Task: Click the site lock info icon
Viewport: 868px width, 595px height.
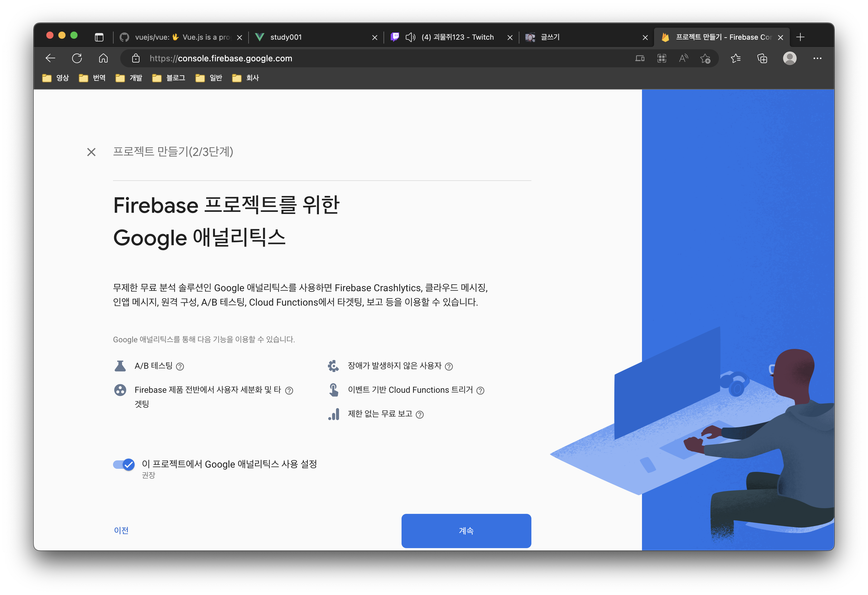Action: pyautogui.click(x=136, y=58)
